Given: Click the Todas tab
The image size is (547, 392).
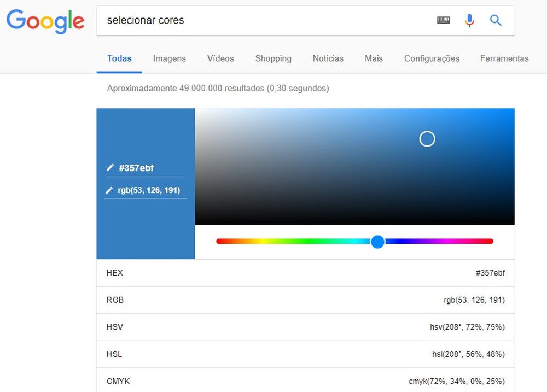Looking at the screenshot, I should tap(119, 58).
